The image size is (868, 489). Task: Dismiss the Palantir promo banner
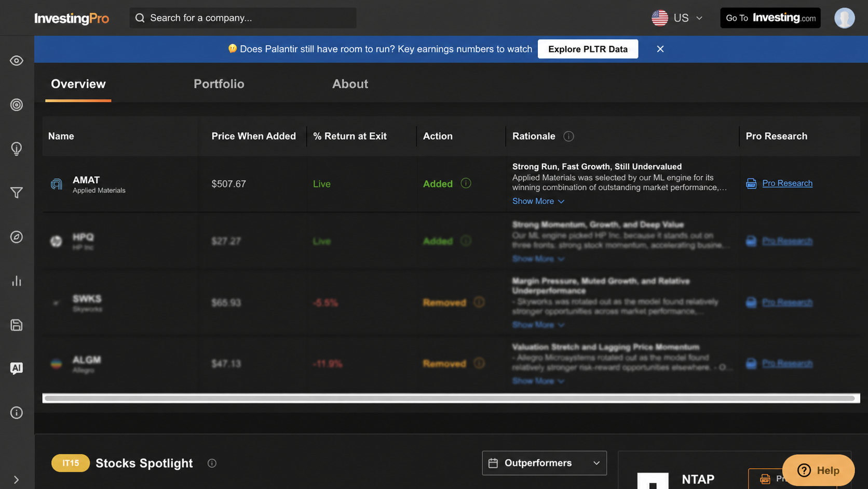click(660, 49)
